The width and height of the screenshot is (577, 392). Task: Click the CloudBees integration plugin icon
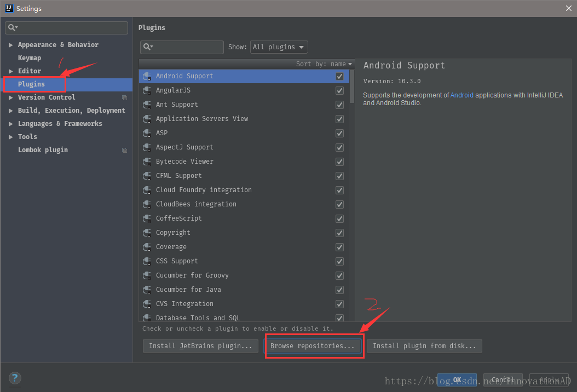(x=147, y=204)
